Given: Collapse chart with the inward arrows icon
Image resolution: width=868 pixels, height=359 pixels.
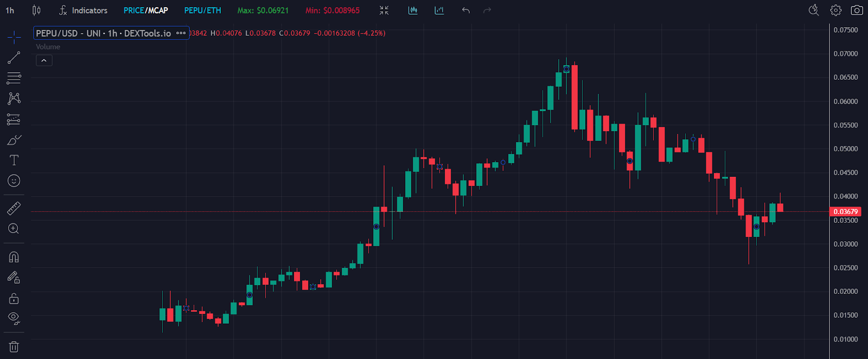Looking at the screenshot, I should [x=384, y=10].
